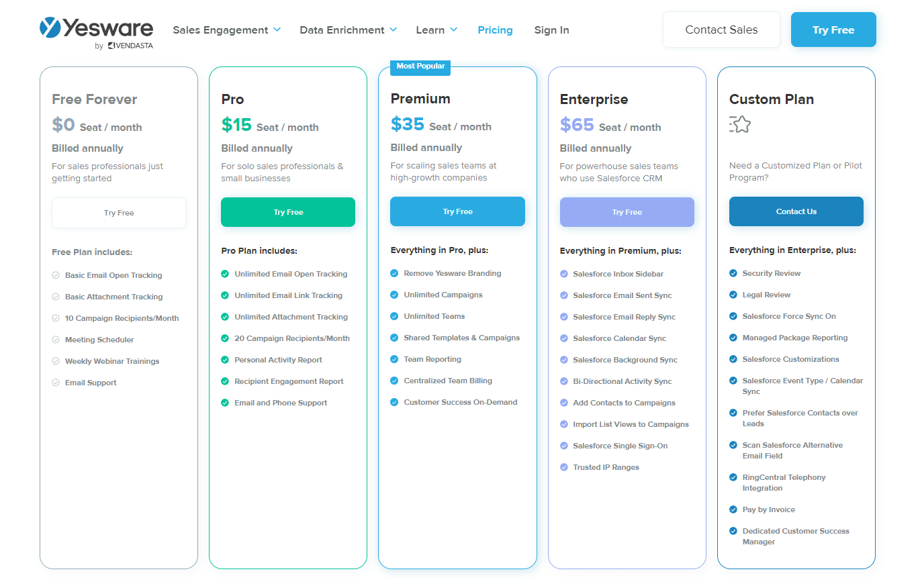This screenshot has height=588, width=920.
Task: Click 'Salesforce Force Sync On' text
Action: click(789, 316)
